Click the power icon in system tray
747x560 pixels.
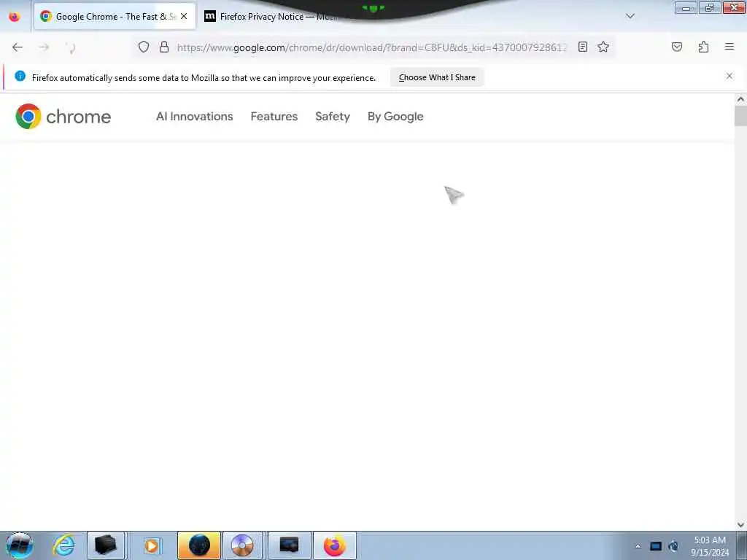pyautogui.click(x=673, y=546)
